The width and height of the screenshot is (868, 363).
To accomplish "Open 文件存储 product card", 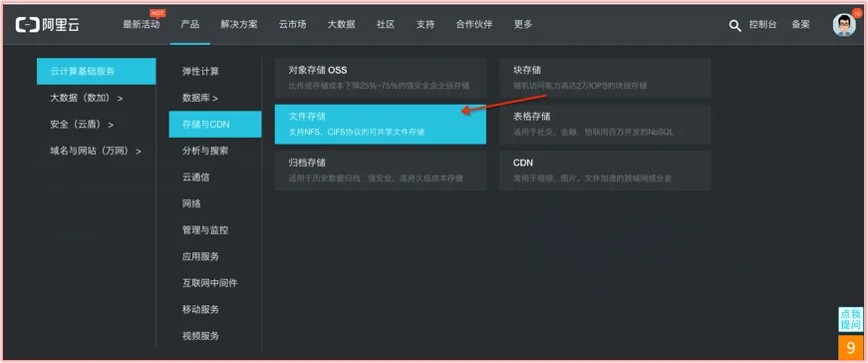I will pos(381,124).
